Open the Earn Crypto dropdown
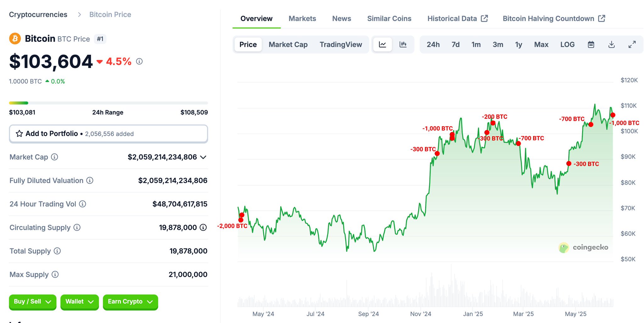The image size is (644, 323). (130, 302)
